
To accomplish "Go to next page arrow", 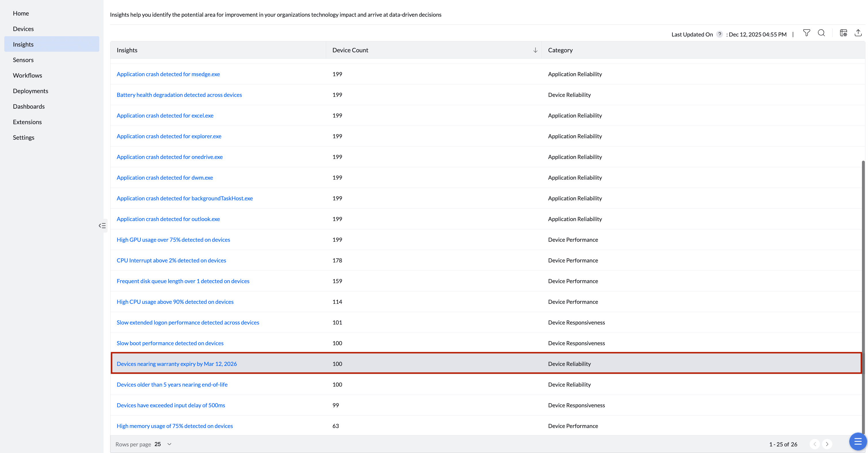I will tap(827, 444).
